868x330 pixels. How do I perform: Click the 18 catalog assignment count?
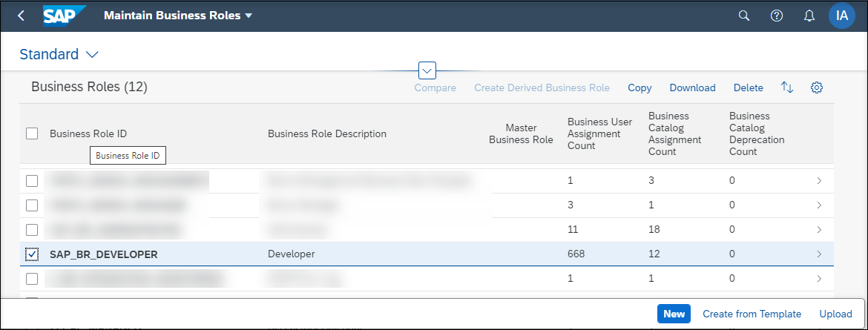click(654, 229)
